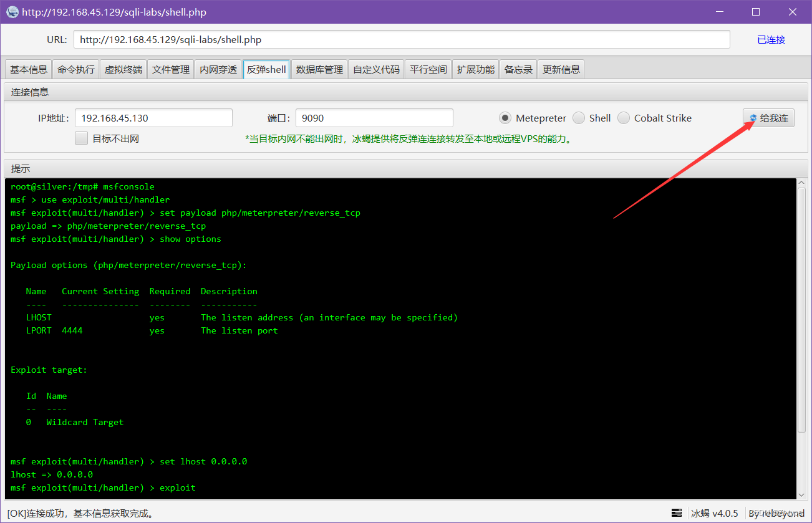Click the LHOST options row
The width and height of the screenshot is (812, 523).
pos(241,317)
